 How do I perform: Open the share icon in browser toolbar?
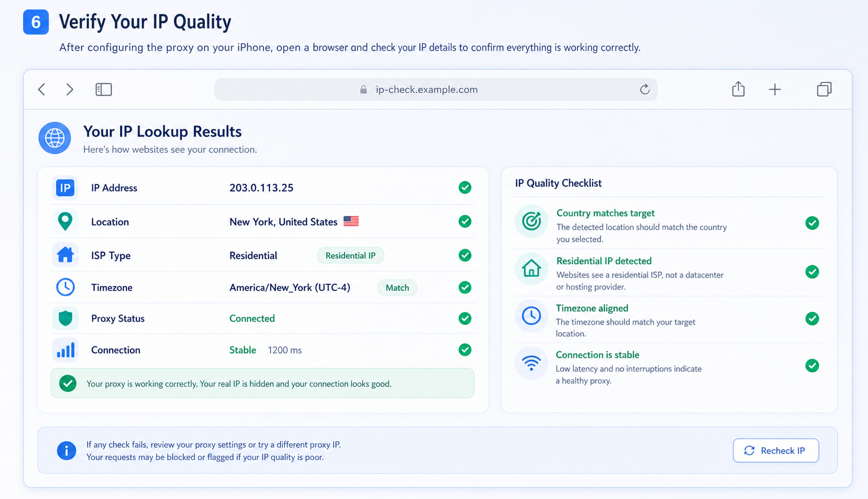pyautogui.click(x=738, y=89)
